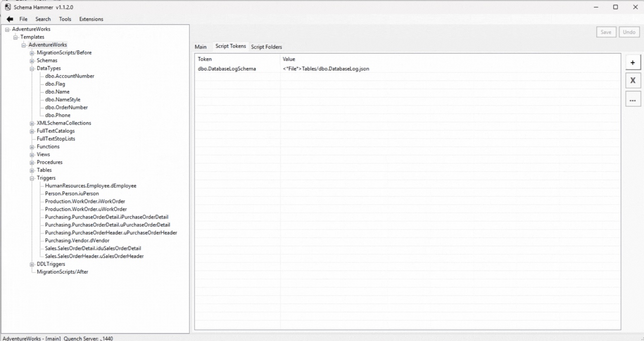Open the File menu
The width and height of the screenshot is (644, 341).
tap(23, 19)
